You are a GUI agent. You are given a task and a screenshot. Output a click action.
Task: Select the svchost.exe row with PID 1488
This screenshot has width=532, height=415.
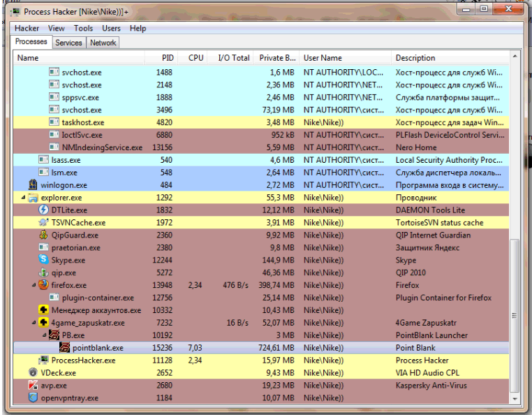coord(261,72)
